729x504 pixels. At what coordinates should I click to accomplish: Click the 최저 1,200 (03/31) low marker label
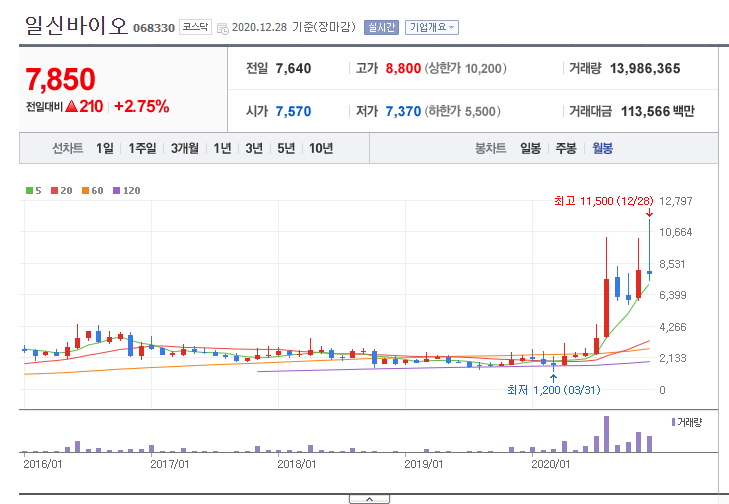(553, 390)
